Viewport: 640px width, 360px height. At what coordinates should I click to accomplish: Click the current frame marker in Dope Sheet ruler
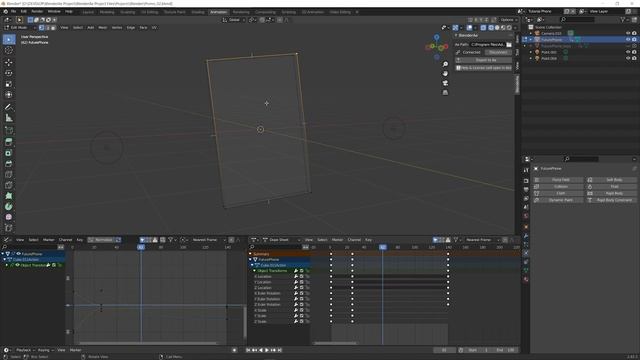coord(382,247)
